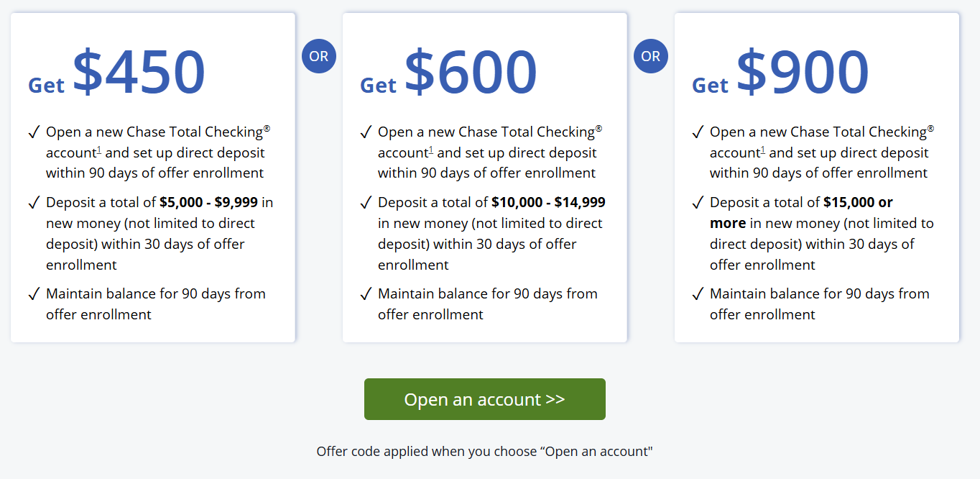This screenshot has height=479, width=980.
Task: Click the Maintain balance checkmark in the $900 card
Action: pyautogui.click(x=697, y=294)
